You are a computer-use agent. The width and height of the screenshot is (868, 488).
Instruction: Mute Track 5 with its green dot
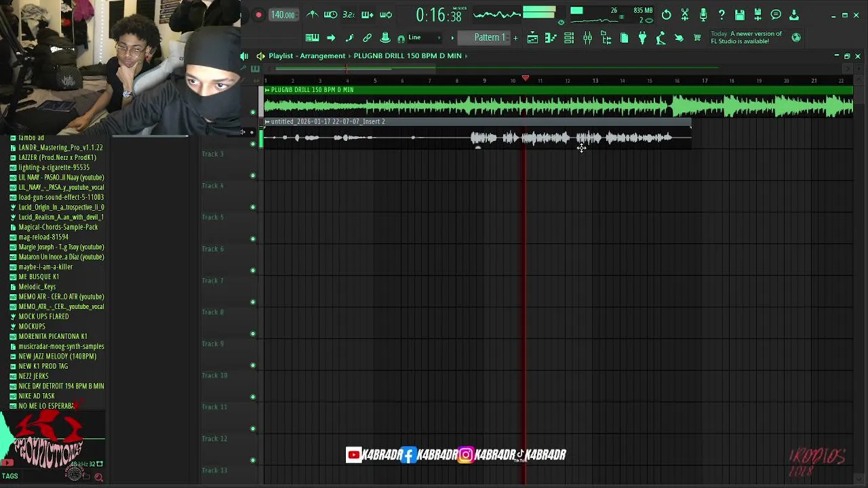[253, 239]
